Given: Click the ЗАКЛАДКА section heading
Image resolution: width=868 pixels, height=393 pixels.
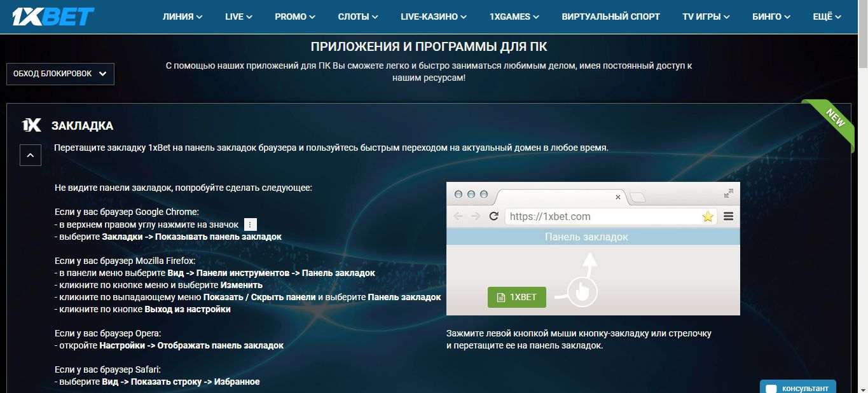Looking at the screenshot, I should 83,126.
